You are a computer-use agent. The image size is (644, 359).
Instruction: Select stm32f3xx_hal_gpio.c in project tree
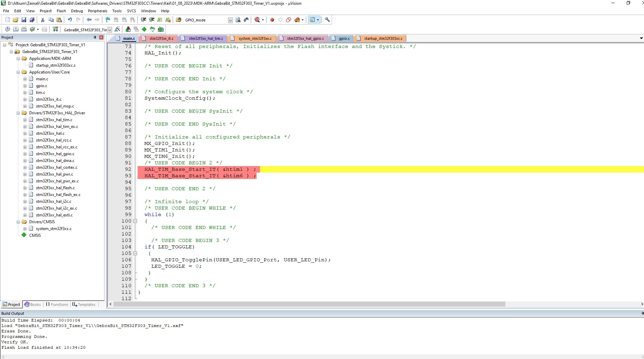55,154
